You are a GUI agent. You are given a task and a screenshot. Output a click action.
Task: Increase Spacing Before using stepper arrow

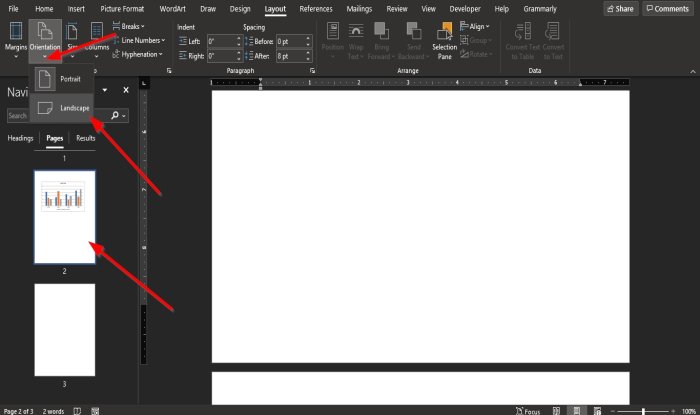(308, 38)
